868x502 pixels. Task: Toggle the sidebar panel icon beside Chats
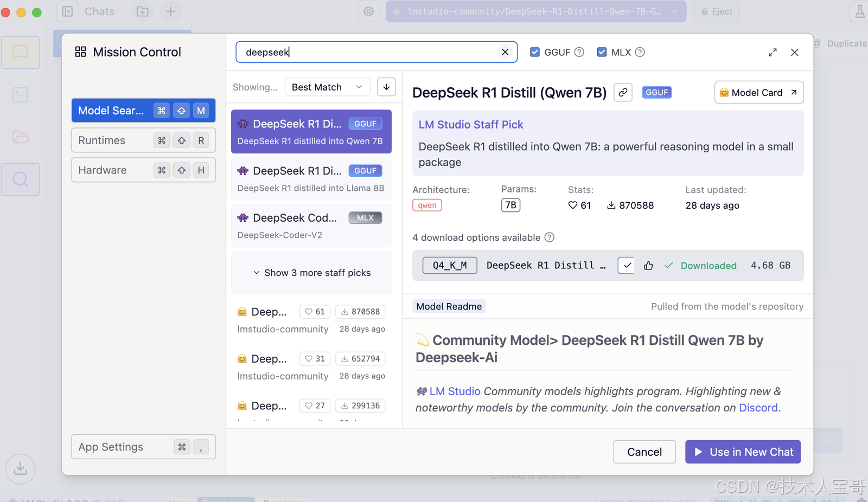coord(67,11)
